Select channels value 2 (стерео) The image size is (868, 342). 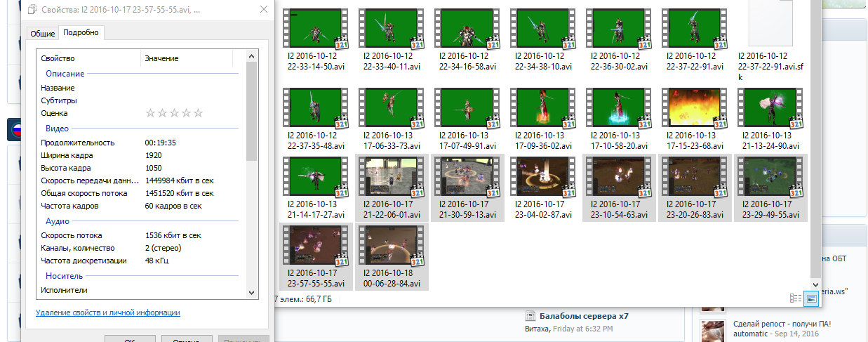[x=163, y=248]
